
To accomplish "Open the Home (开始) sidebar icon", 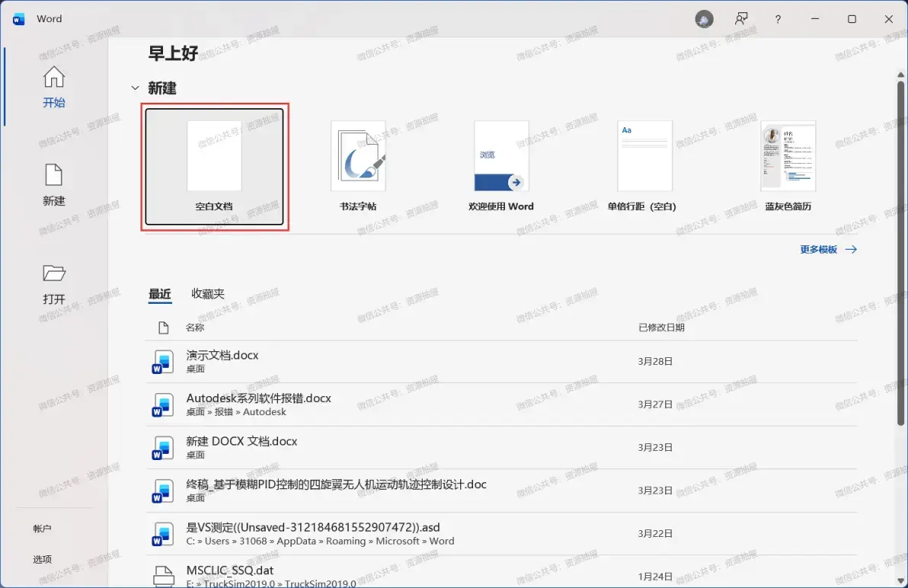I will 54,77.
